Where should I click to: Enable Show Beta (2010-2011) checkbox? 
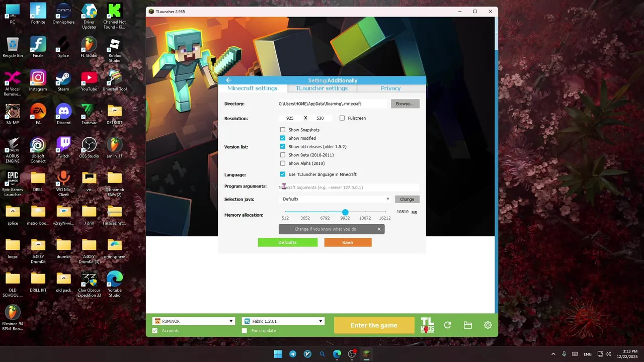pos(282,155)
